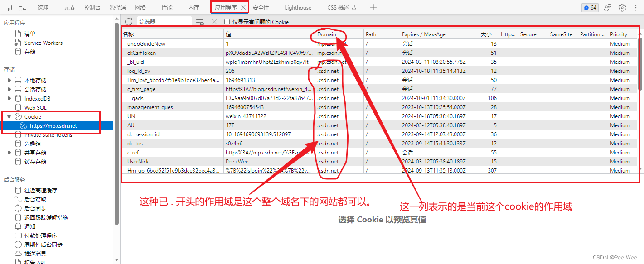This screenshot has height=264, width=644.
Task: Switch to 控制台 tab
Action: [x=92, y=8]
